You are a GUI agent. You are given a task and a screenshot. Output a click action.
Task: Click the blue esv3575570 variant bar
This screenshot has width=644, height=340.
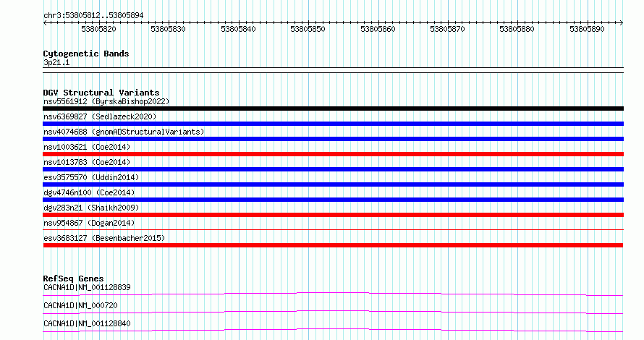click(x=333, y=184)
